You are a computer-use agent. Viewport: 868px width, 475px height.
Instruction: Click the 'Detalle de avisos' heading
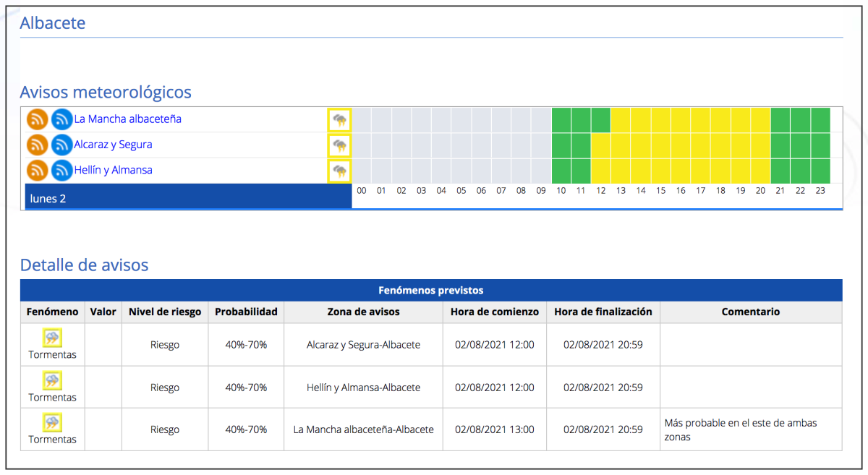[x=84, y=265]
